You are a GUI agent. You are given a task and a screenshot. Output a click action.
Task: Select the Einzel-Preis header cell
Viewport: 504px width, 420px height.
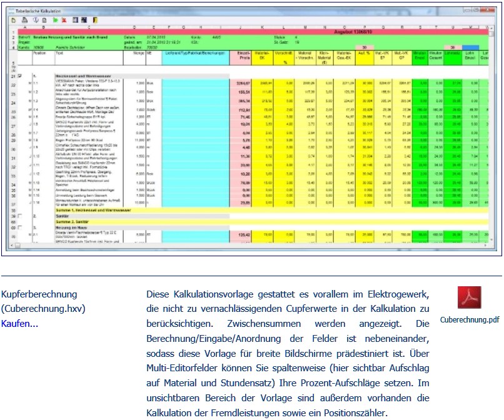241,58
